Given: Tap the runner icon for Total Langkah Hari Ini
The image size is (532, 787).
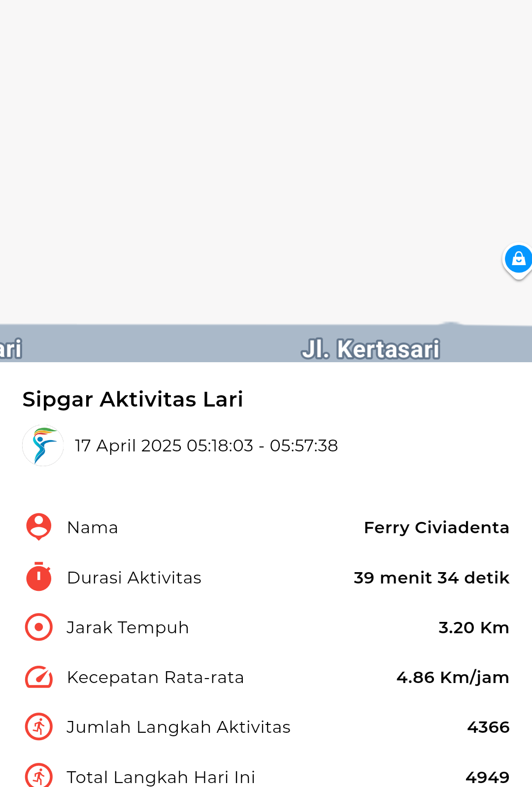Looking at the screenshot, I should [x=38, y=776].
